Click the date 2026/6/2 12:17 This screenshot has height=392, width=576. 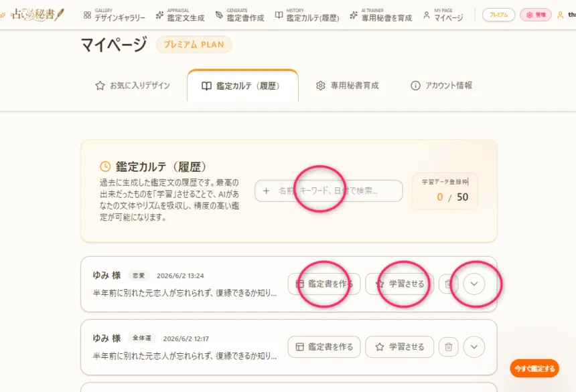pos(186,338)
